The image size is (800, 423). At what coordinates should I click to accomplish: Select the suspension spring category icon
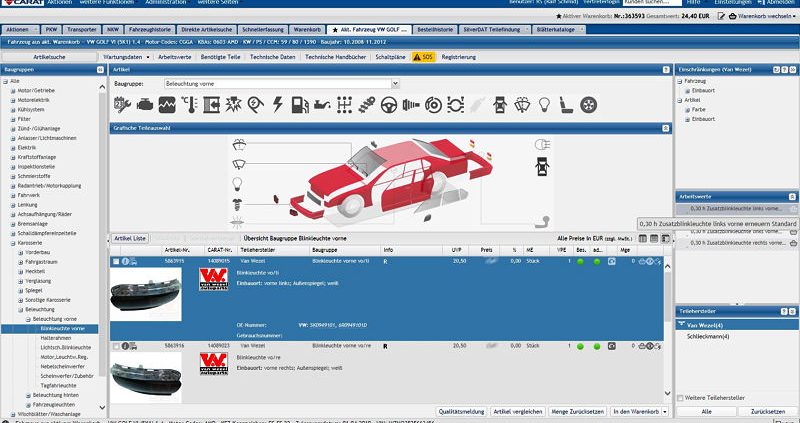pos(367,105)
